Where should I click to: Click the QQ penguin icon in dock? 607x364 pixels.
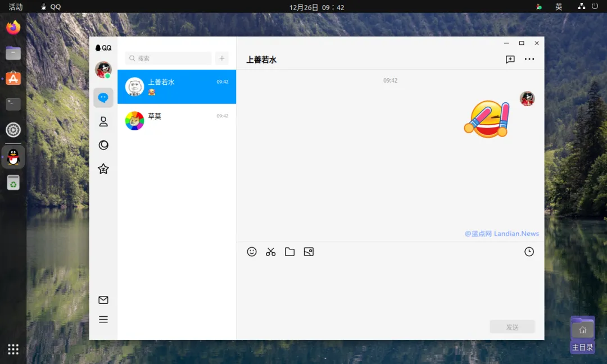point(13,157)
